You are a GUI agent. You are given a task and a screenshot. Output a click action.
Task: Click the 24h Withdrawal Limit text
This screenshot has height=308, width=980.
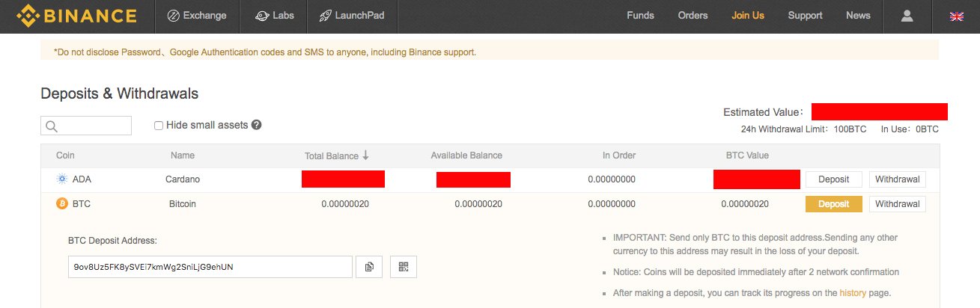803,129
